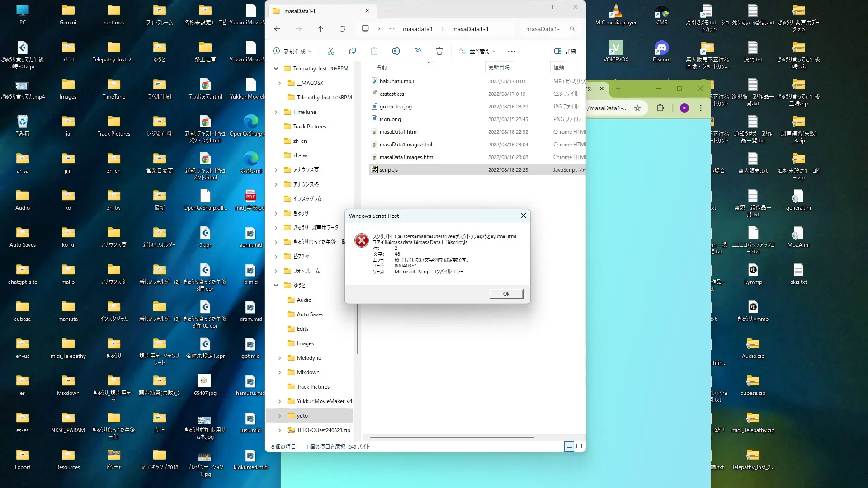Viewport: 868px width, 488px height.
Task: Open the 新規作成 new item menu
Action: point(292,51)
